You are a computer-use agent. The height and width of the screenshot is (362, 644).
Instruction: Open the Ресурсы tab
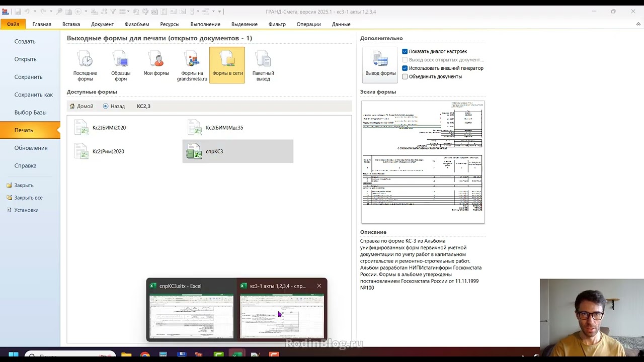click(170, 24)
